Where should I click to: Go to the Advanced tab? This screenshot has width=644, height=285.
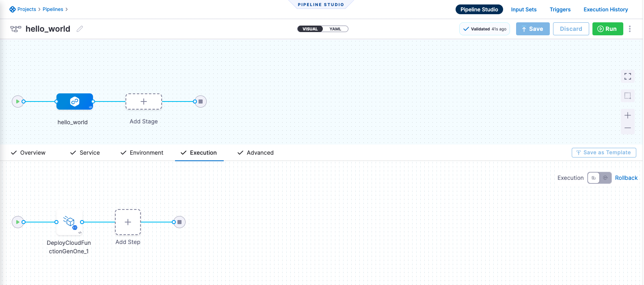pos(255,153)
